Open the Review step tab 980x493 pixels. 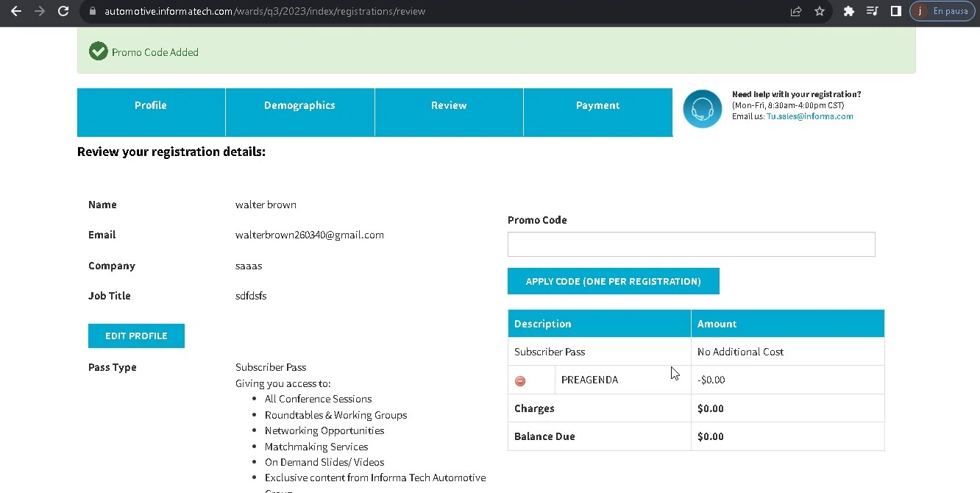[x=449, y=112]
